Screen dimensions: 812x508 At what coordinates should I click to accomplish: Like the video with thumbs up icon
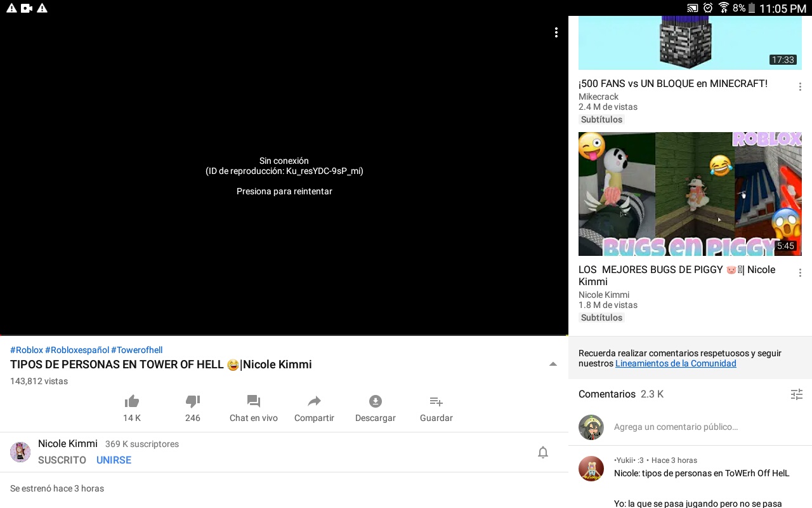click(132, 401)
